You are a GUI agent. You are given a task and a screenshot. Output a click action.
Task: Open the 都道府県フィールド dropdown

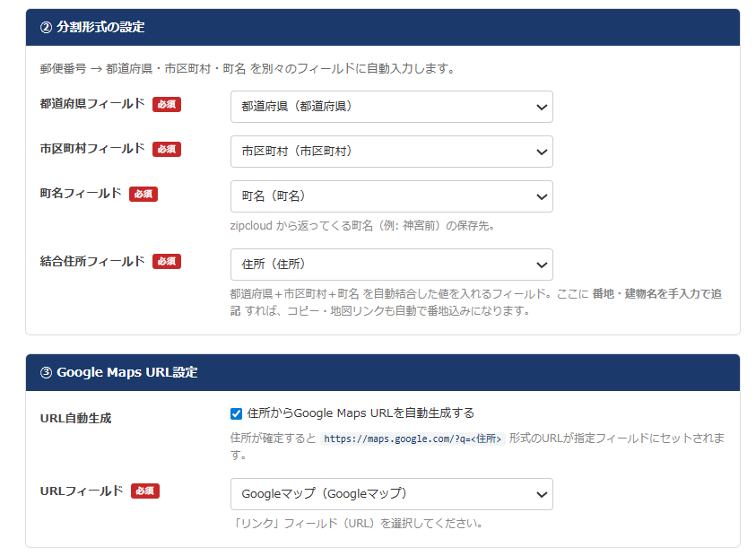[392, 107]
